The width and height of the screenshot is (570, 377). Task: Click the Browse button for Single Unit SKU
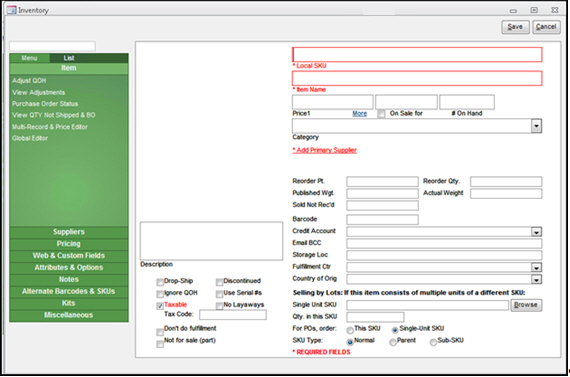click(526, 305)
